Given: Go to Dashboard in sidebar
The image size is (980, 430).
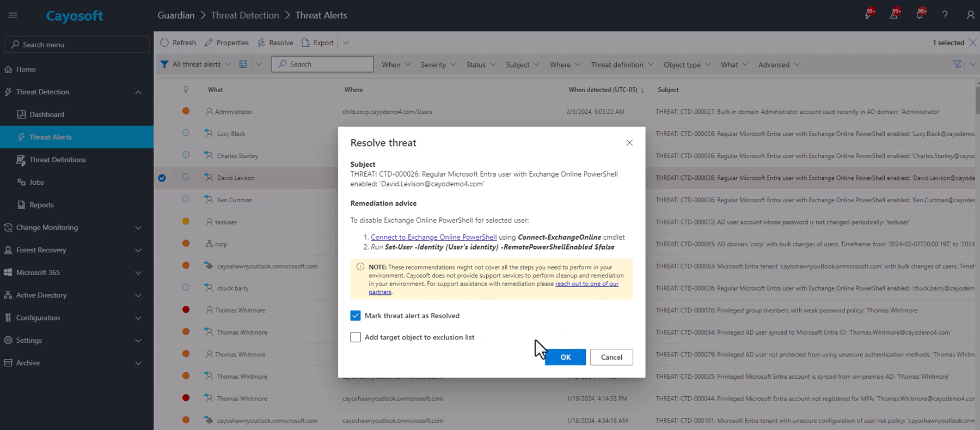Looking at the screenshot, I should coord(47,114).
